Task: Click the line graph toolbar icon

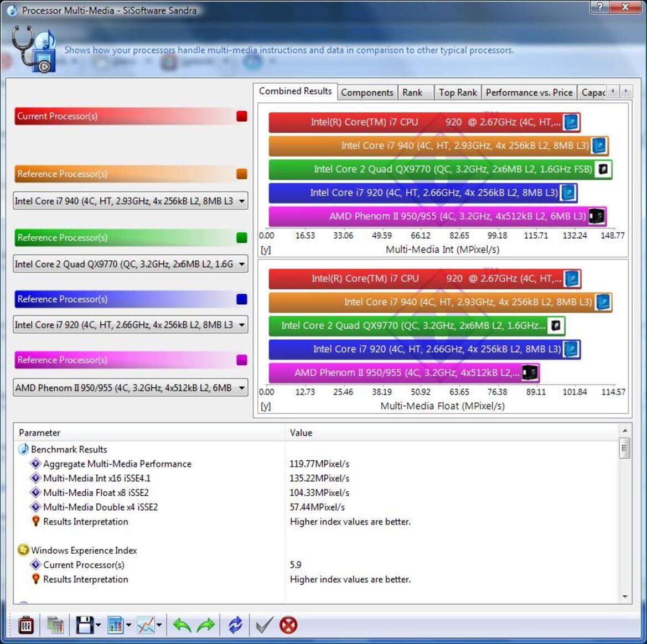Action: (146, 625)
